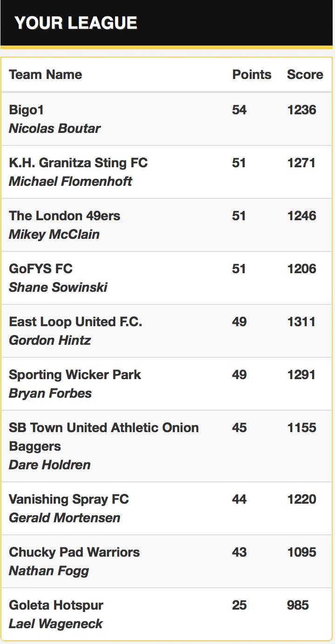
Task: Click the YOUR LEAGUE header title
Action: tap(76, 23)
